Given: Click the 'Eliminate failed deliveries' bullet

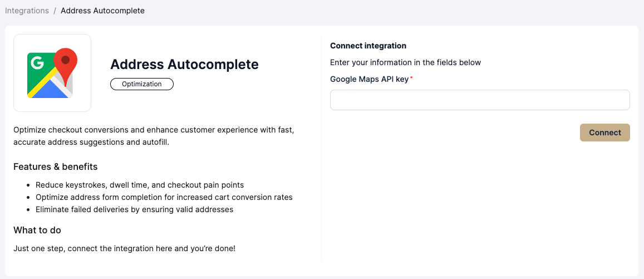Looking at the screenshot, I should tap(134, 209).
